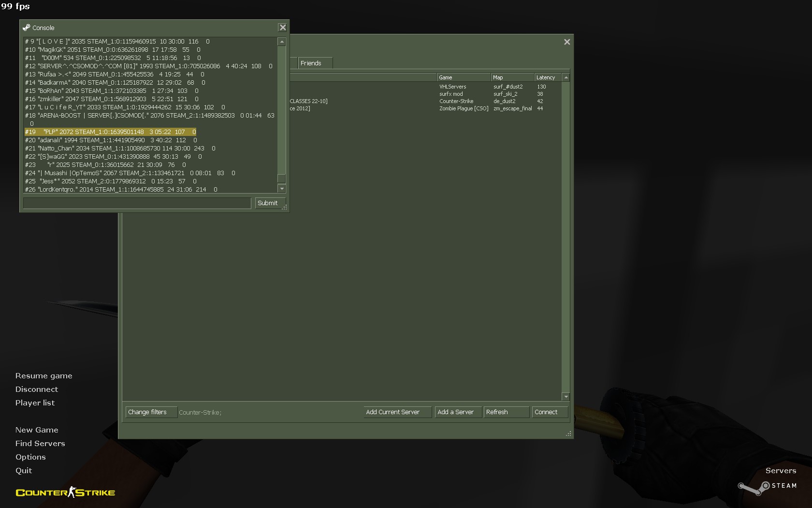Sort servers by Latency column
This screenshot has height=508, width=812.
547,77
